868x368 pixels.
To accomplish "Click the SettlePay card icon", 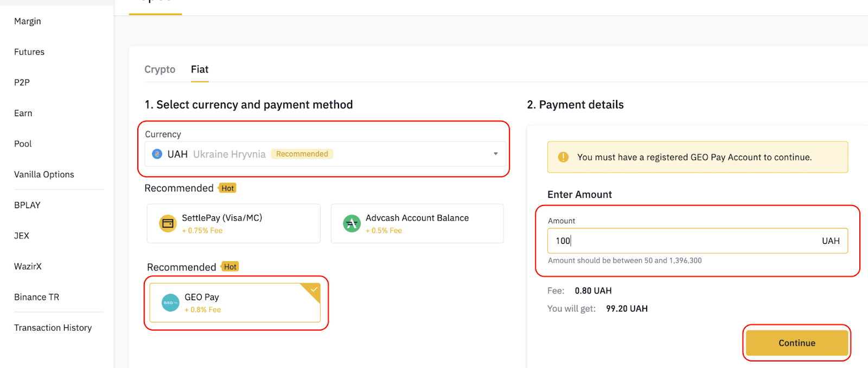I will pos(168,223).
